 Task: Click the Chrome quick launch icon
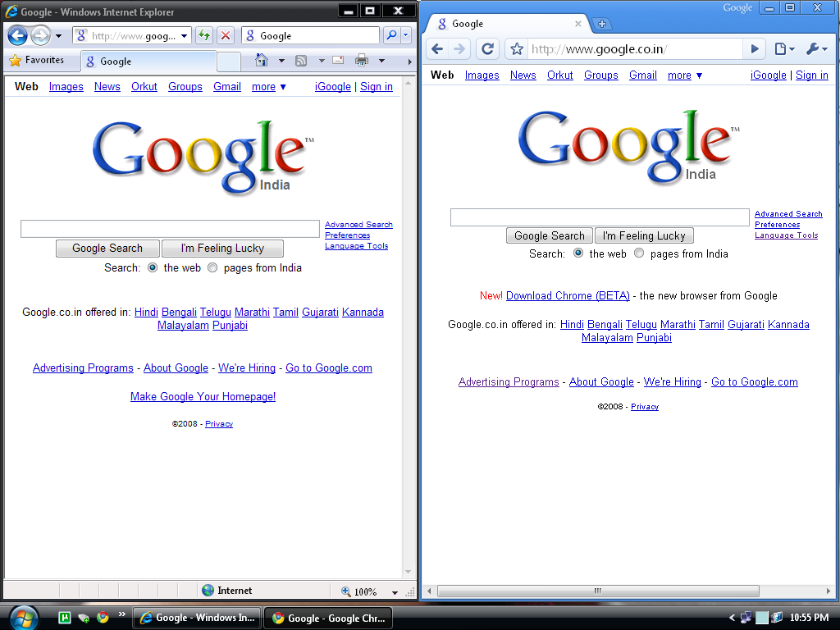(103, 617)
